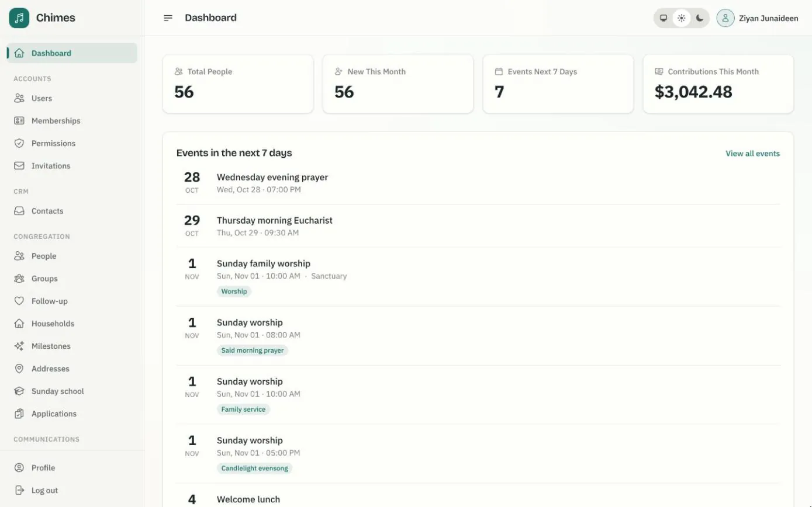
Task: Open the Welcome lunch event
Action: 248,499
